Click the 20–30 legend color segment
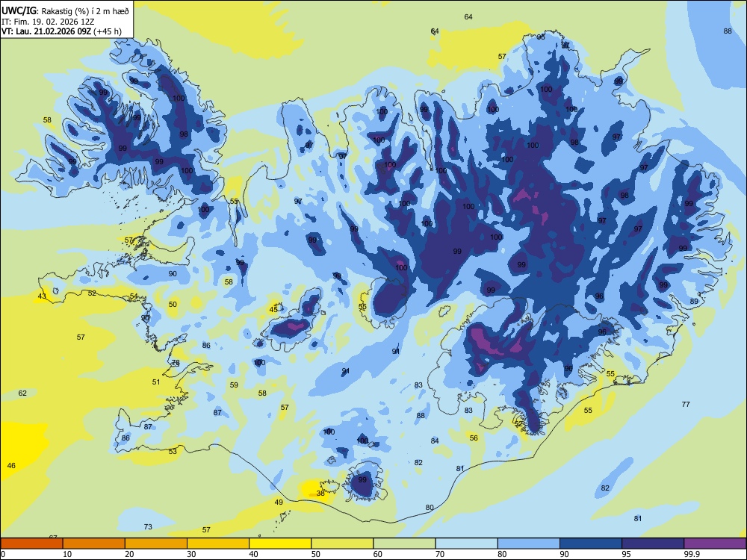 coord(156,544)
